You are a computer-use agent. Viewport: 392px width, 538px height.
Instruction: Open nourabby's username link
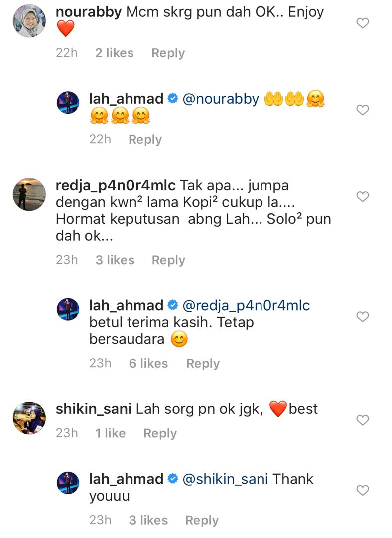tap(89, 12)
